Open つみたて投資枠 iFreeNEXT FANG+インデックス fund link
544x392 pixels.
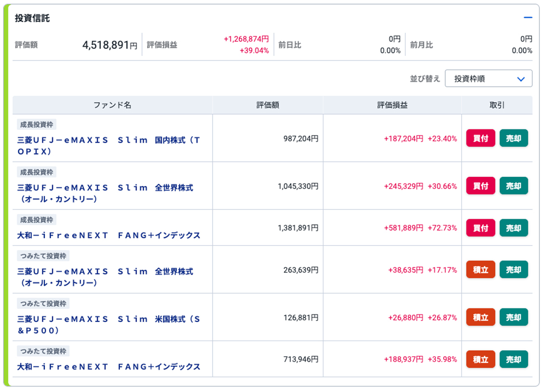click(109, 366)
